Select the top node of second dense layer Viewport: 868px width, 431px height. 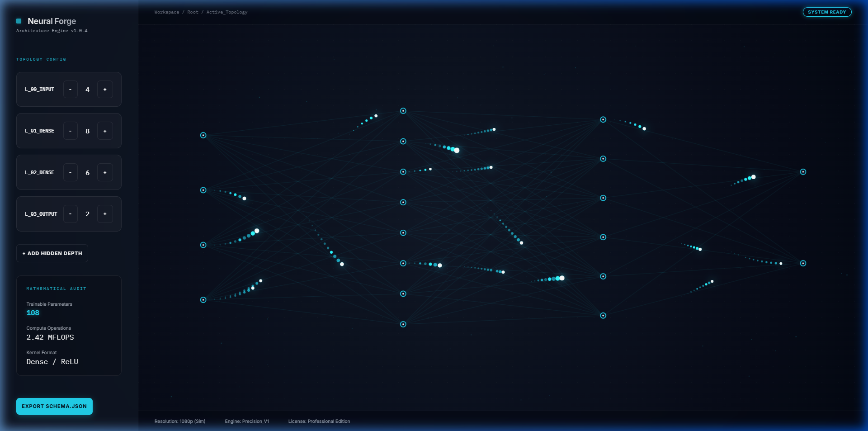(x=603, y=120)
